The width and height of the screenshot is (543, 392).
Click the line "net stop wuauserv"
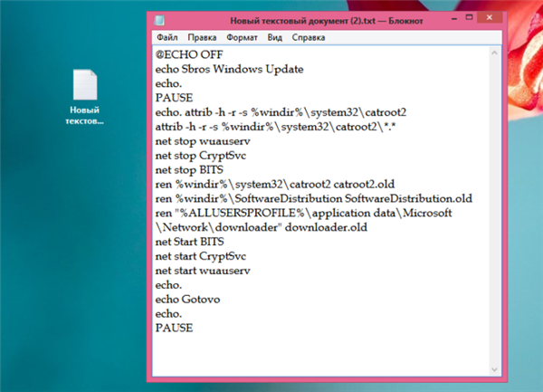[x=203, y=141]
